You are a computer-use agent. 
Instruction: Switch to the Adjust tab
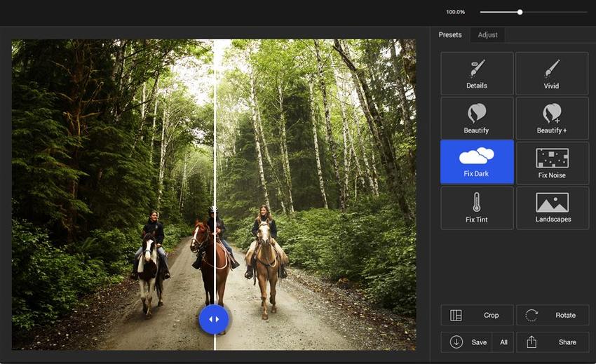(487, 35)
